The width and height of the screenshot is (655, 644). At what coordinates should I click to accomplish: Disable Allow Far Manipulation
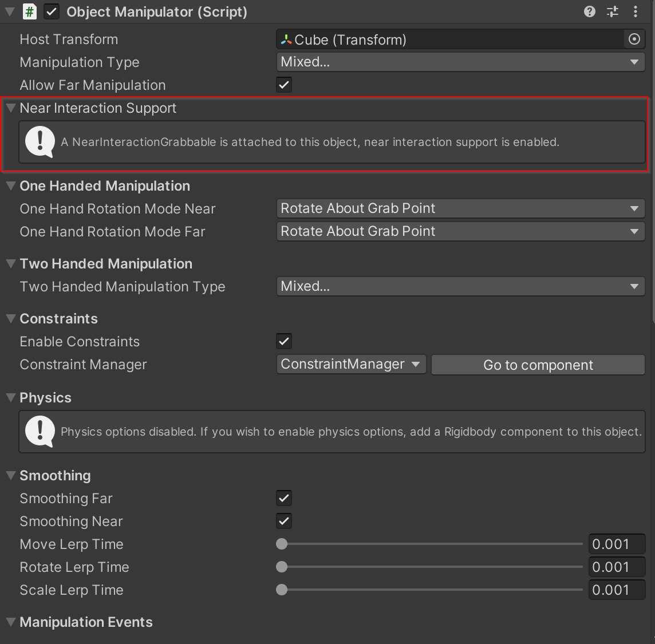tap(283, 84)
